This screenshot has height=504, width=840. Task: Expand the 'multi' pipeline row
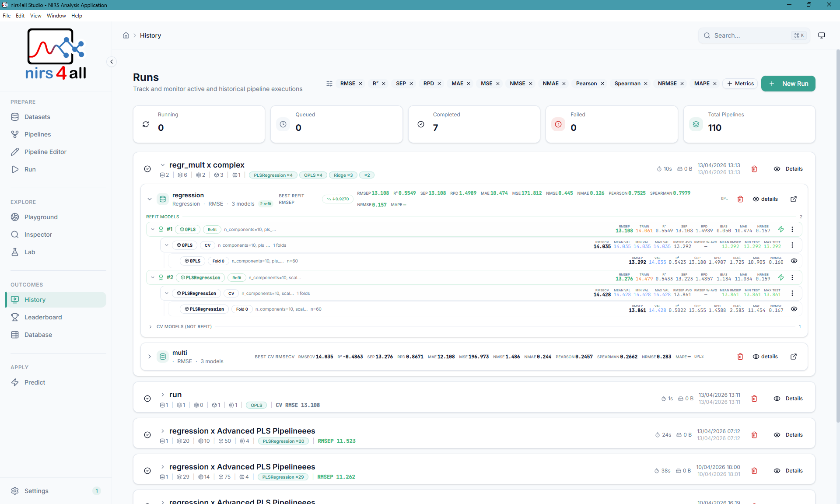coord(150,357)
